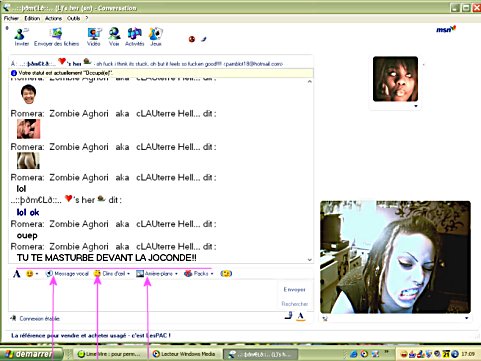481x361 pixels.
Task: Start a Voix conversation
Action: (x=114, y=34)
